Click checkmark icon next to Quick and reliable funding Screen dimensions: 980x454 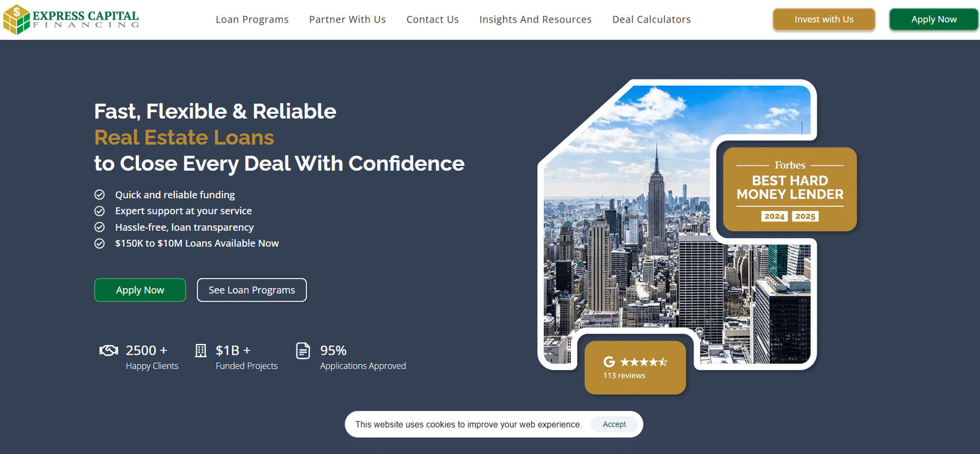[x=99, y=195]
